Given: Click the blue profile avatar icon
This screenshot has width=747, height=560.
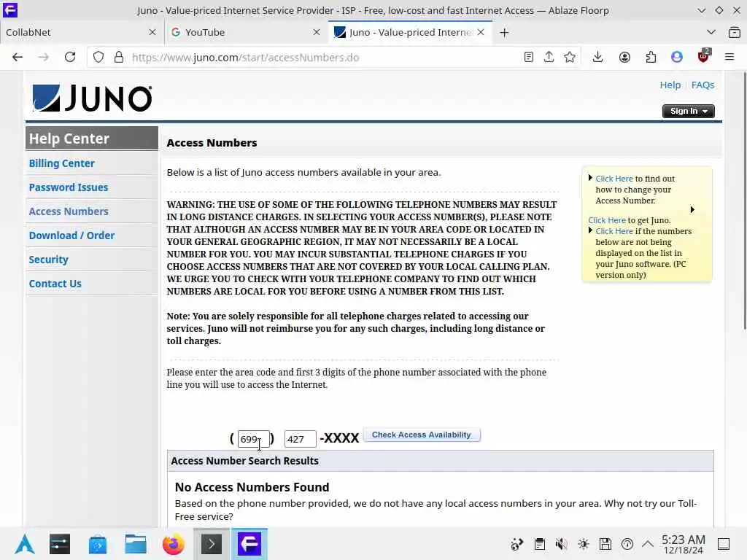Looking at the screenshot, I should tap(677, 57).
